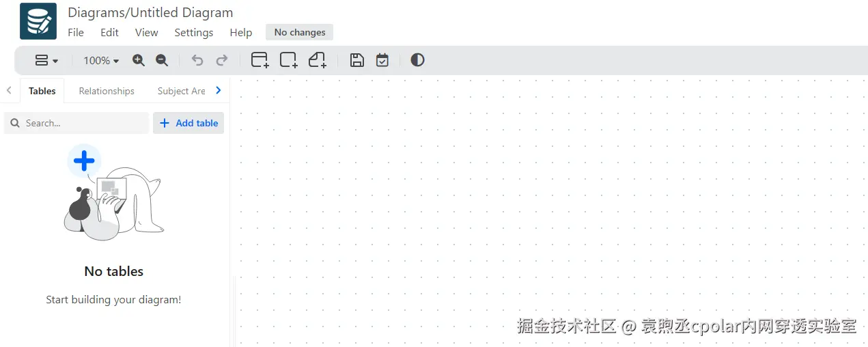The height and width of the screenshot is (347, 868).
Task: Click the add table toolbar icon
Action: [x=260, y=60]
